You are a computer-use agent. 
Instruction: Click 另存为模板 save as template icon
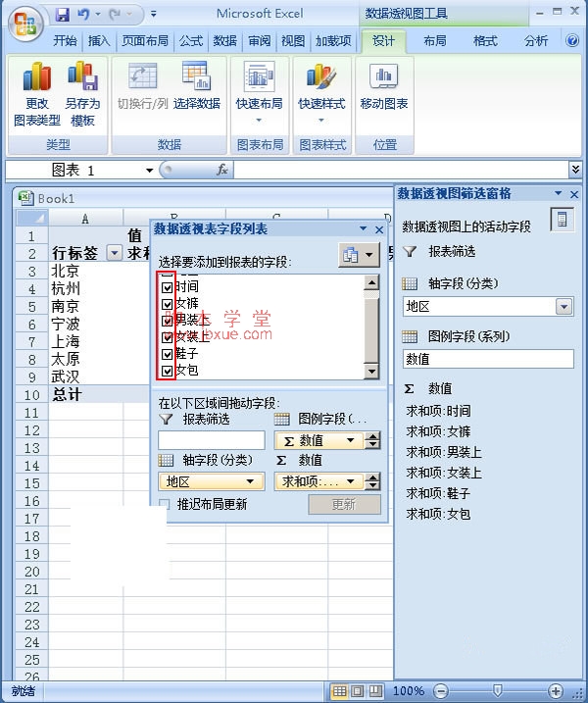(83, 95)
